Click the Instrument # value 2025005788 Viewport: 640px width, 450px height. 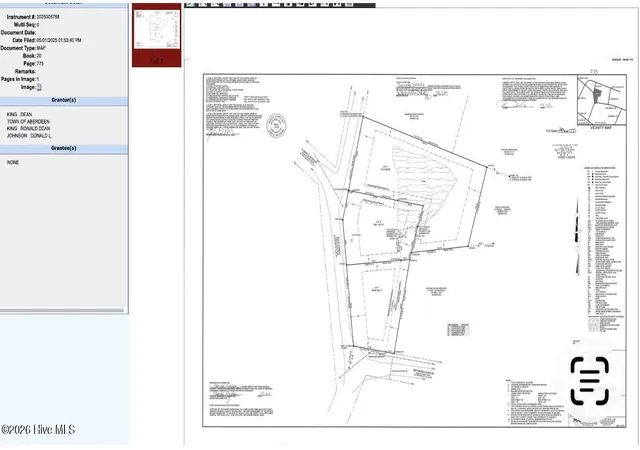[x=48, y=17]
